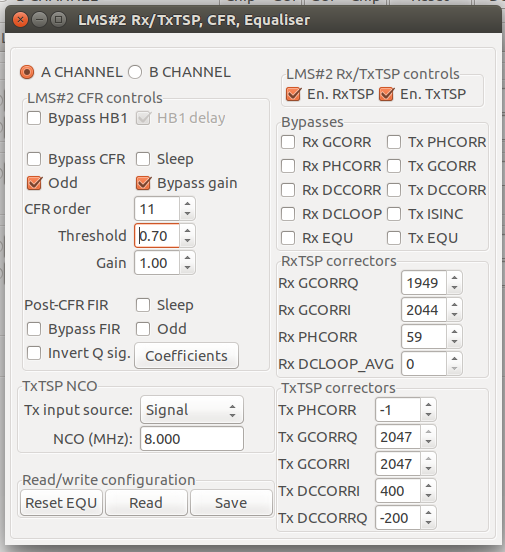Select the A CHANNEL radio button

[x=27, y=72]
